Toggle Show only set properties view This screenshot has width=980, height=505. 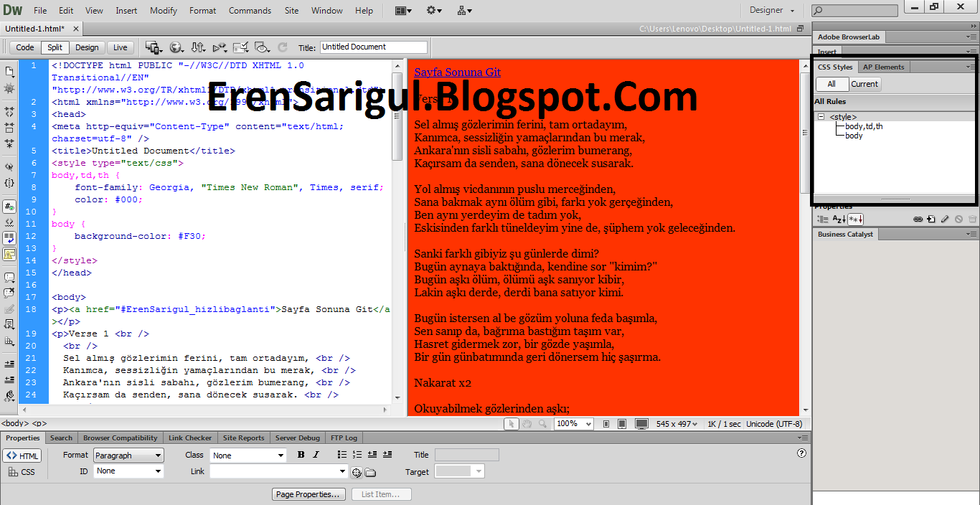coord(856,219)
